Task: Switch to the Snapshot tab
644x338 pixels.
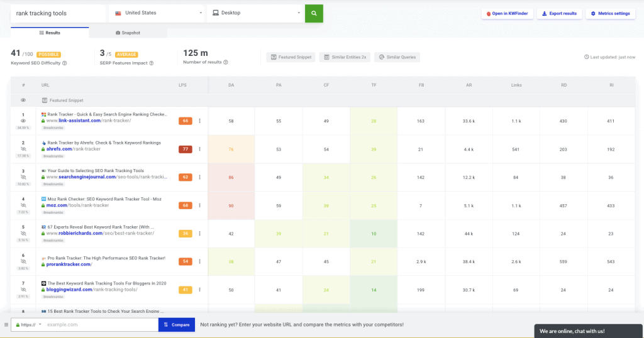Action: (x=128, y=33)
